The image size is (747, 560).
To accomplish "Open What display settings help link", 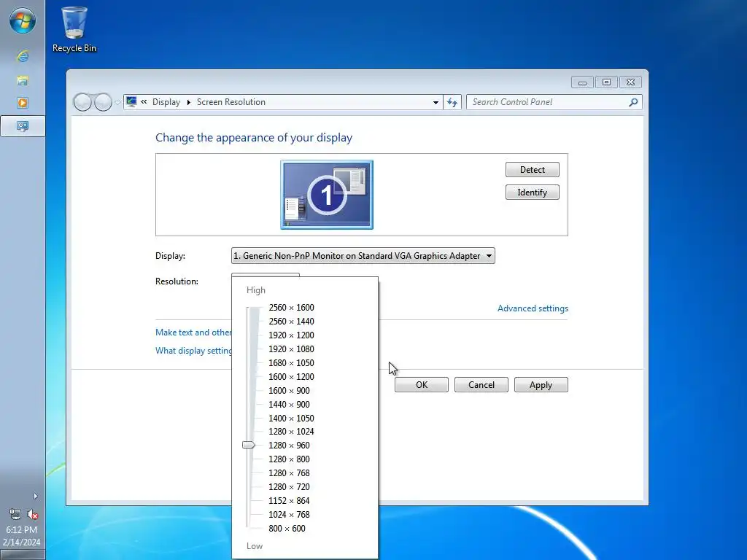I will point(193,351).
